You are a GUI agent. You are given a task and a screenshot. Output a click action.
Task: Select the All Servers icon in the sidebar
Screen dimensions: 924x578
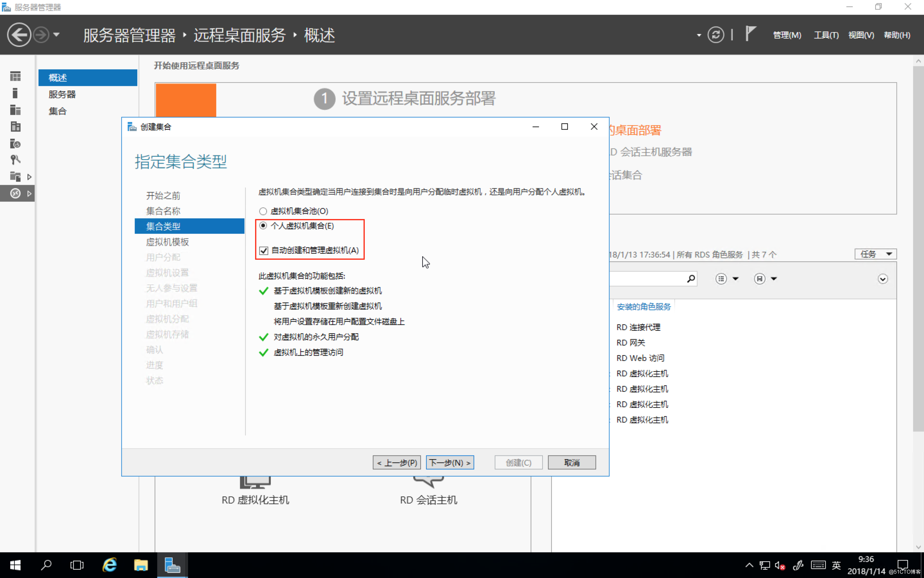coord(15,110)
